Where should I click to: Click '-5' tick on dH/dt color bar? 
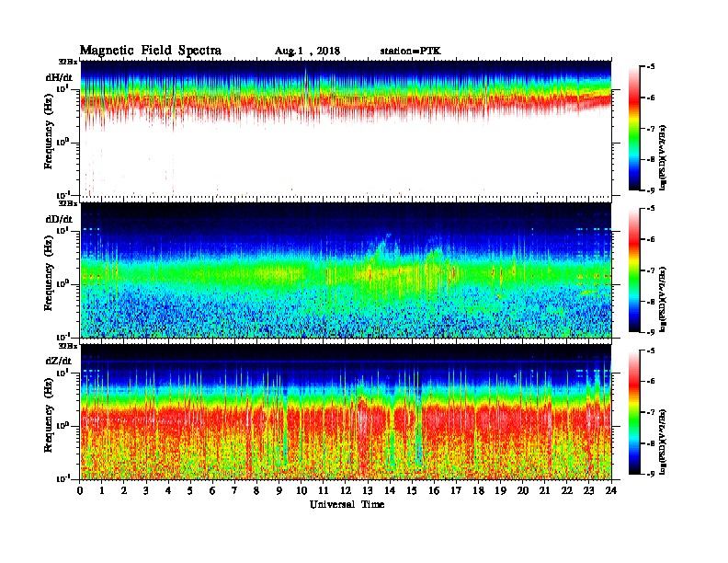pyautogui.click(x=651, y=67)
